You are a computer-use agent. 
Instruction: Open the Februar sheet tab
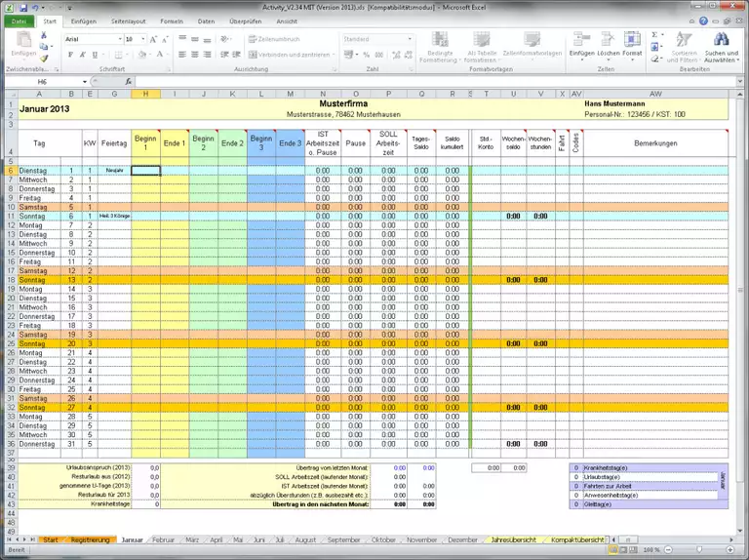coord(163,540)
